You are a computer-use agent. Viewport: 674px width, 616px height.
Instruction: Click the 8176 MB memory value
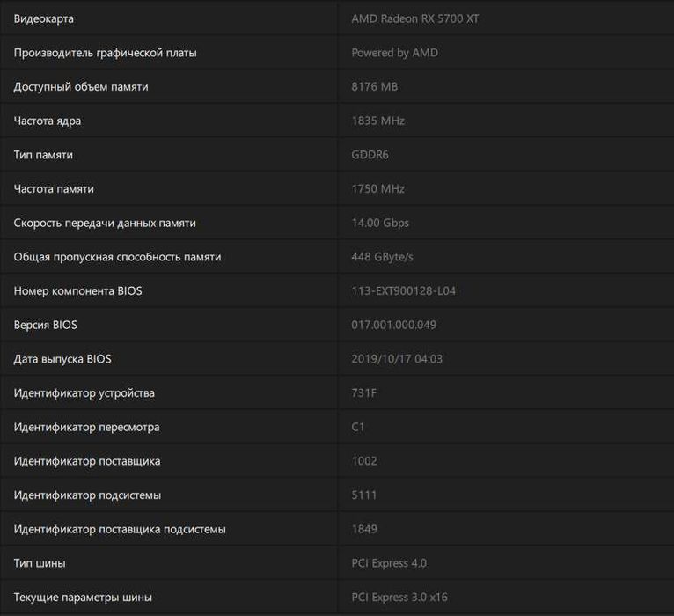click(375, 87)
